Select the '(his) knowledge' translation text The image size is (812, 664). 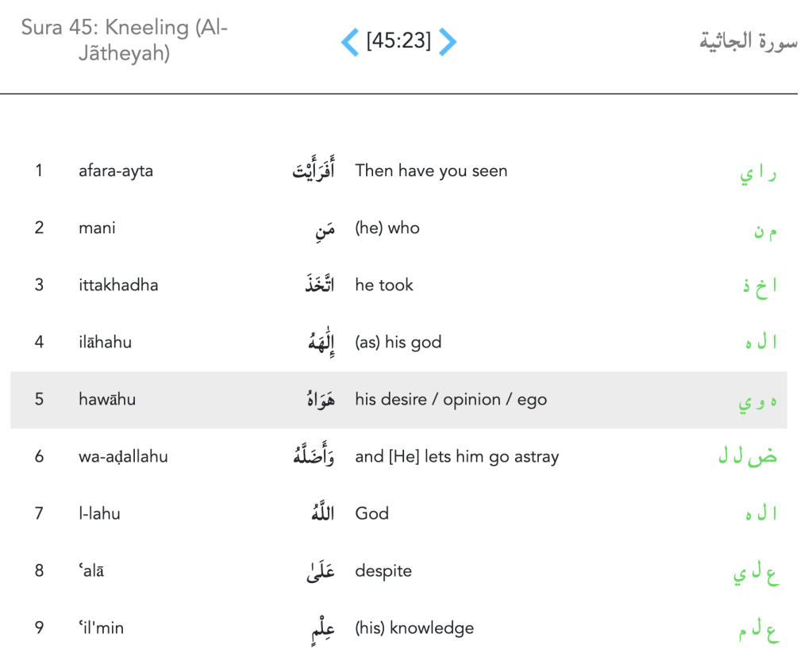tap(414, 628)
